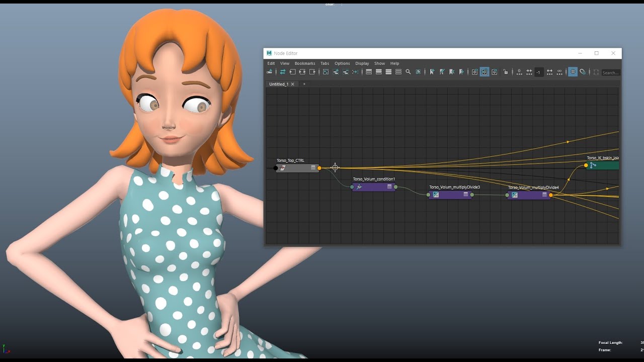644x362 pixels.
Task: Click Torso_Volum_multiplyDivide3 output port
Action: (x=472, y=195)
